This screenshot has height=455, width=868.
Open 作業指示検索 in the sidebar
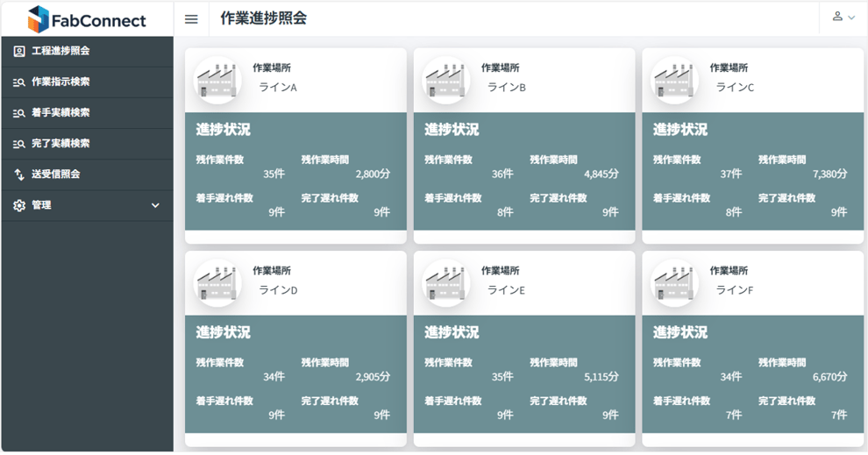tap(88, 82)
